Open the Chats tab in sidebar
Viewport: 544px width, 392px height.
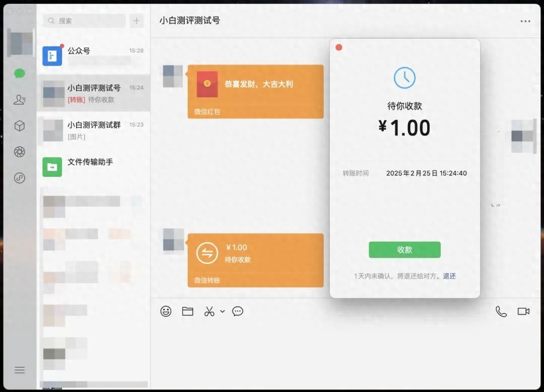coord(20,74)
